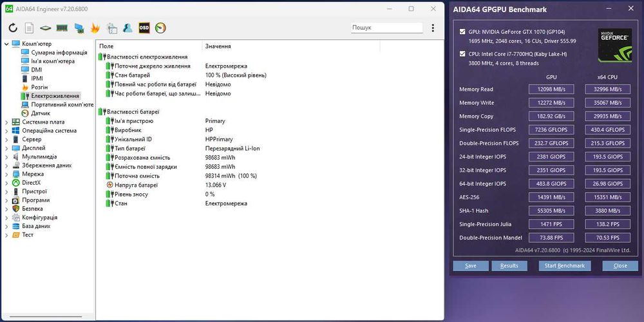Collapse the Комп'ютер tree node
The height and width of the screenshot is (322, 644).
point(6,44)
